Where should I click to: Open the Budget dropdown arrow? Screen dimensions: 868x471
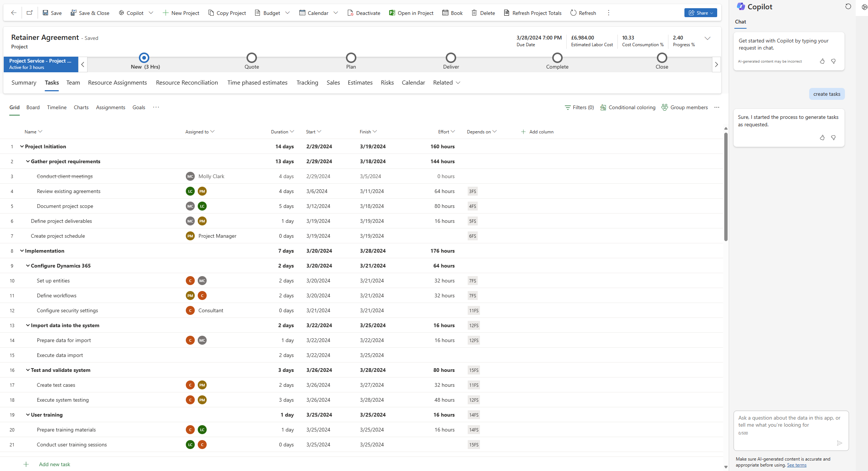(x=287, y=13)
